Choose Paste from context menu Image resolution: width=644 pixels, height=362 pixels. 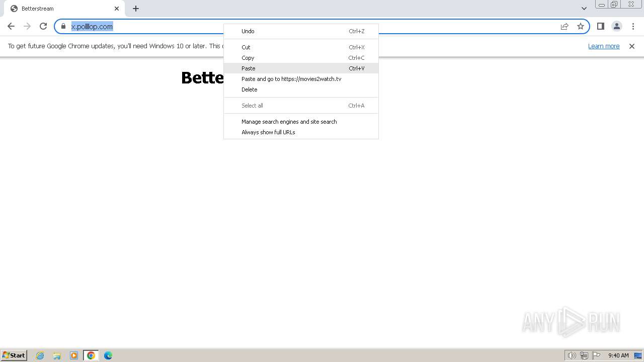click(301, 68)
